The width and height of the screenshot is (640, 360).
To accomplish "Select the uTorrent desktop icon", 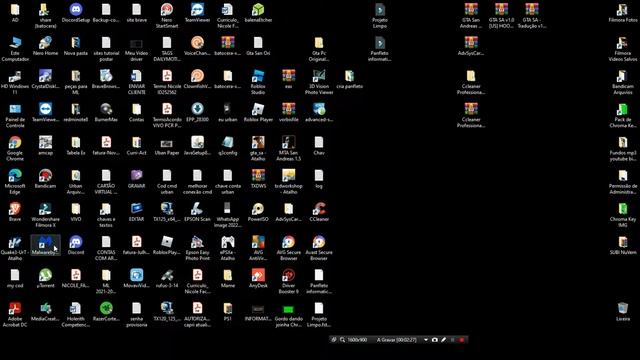I will [45, 278].
